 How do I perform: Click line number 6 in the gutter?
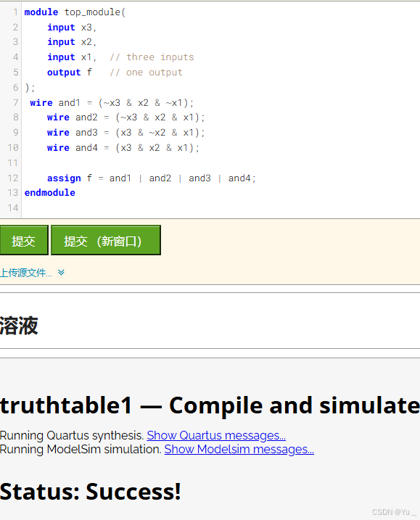click(15, 88)
